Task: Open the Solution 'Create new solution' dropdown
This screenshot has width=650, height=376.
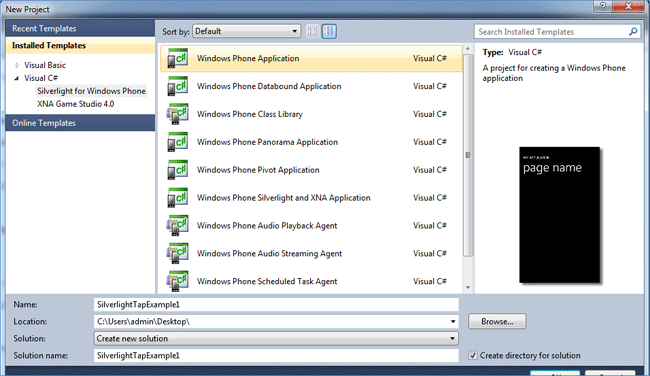Action: tap(276, 338)
